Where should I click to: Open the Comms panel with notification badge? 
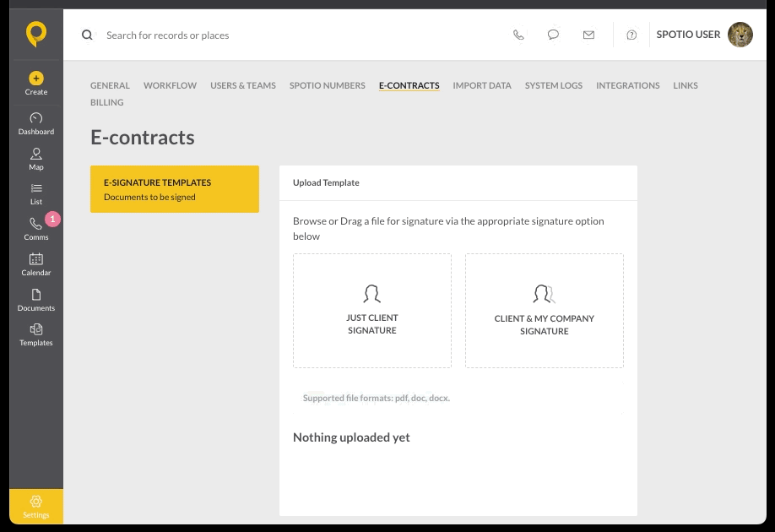tap(35, 229)
